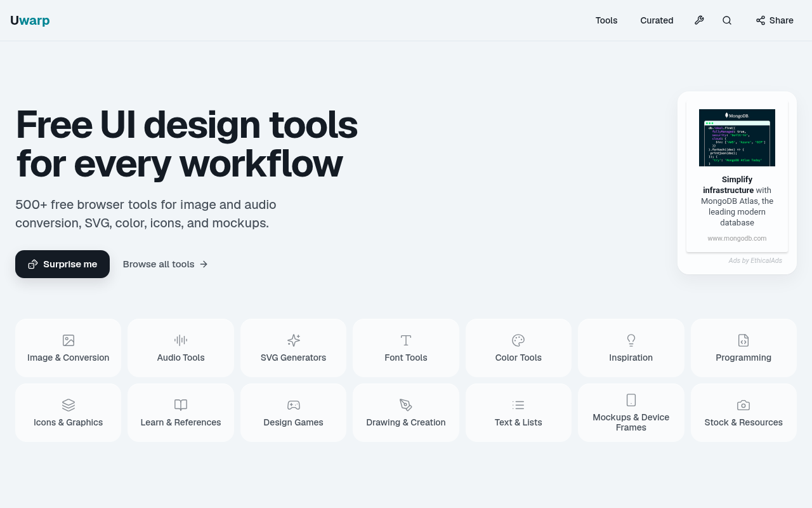812x508 pixels.
Task: Click the MongoDB Atlas ad text
Action: point(737,201)
